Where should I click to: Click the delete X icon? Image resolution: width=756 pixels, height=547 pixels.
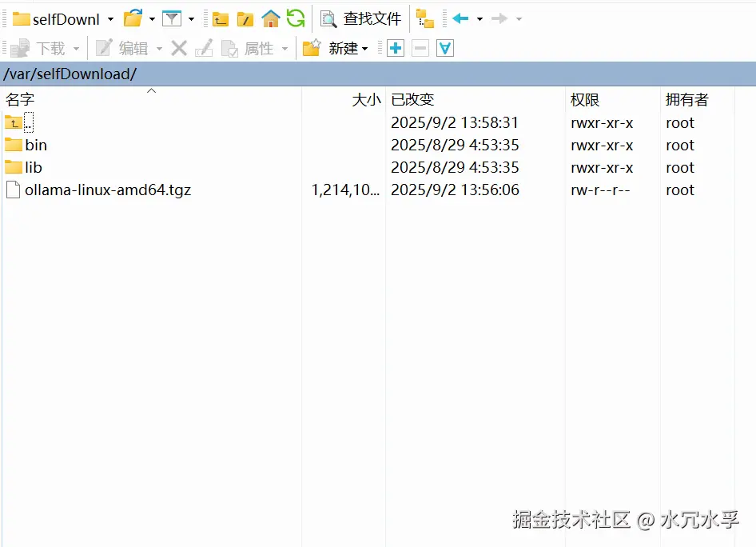pos(179,48)
